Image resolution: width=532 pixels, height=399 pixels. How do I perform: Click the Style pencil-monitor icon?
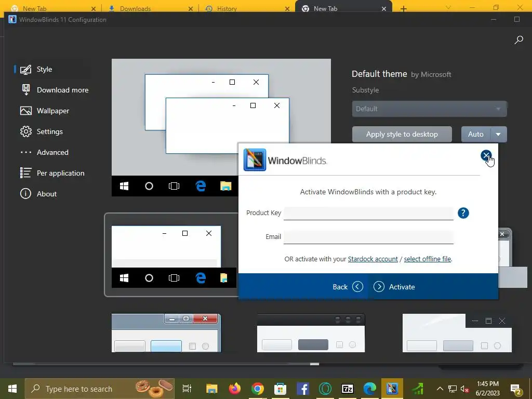point(26,70)
